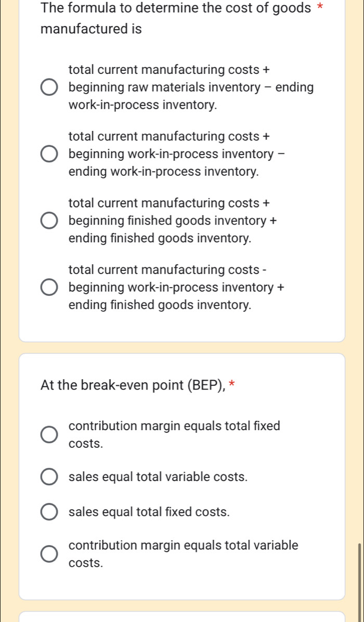Select radio for beginning work-in-process minus ending work-in-process
The height and width of the screenshot is (622, 364).
pyautogui.click(x=49, y=154)
